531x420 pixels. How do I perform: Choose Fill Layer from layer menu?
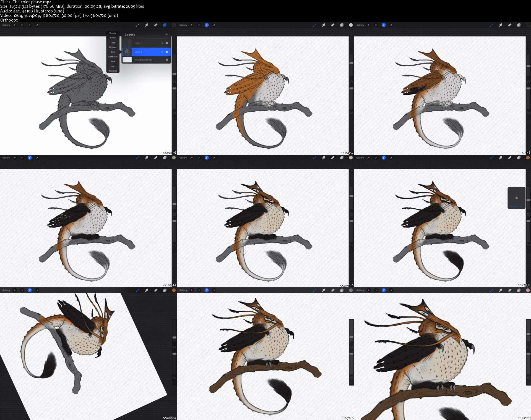click(x=113, y=47)
